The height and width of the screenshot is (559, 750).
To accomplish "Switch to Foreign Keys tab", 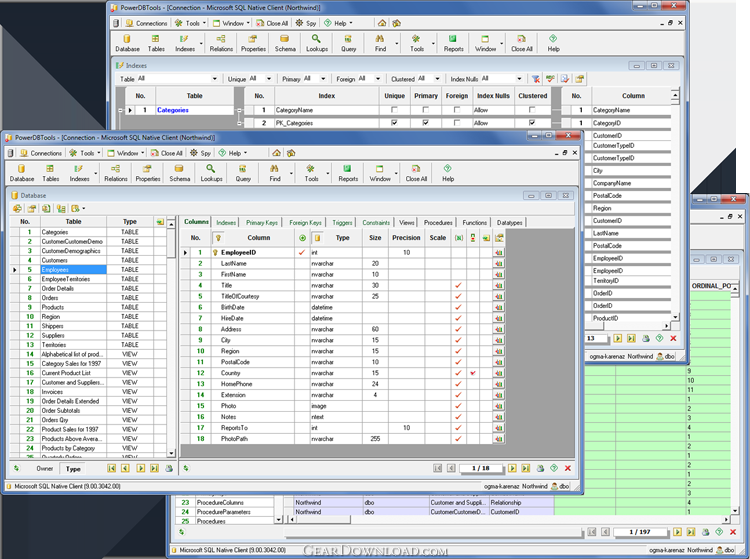I will [x=305, y=222].
